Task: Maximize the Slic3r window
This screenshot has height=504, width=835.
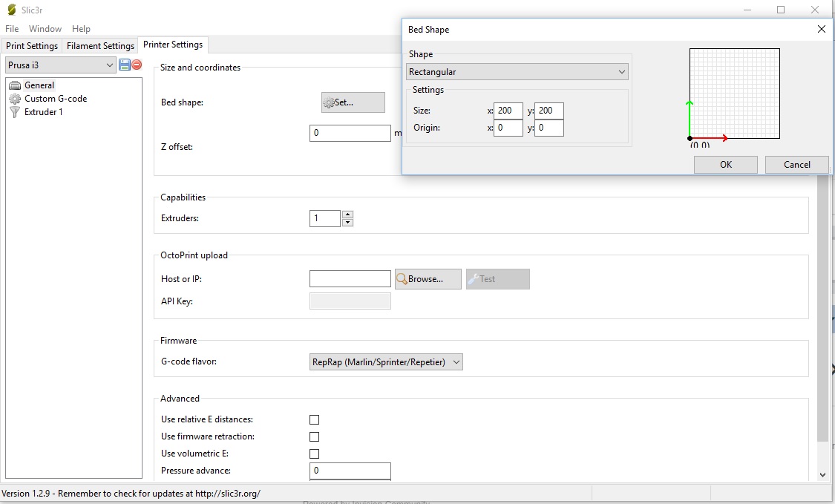Action: point(781,10)
